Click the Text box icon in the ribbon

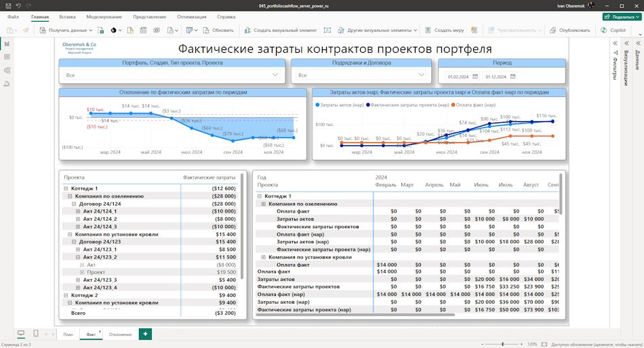point(327,30)
